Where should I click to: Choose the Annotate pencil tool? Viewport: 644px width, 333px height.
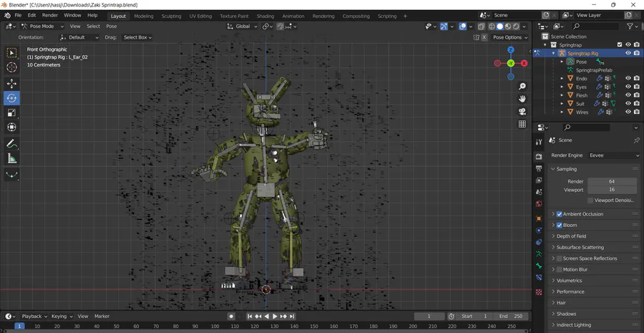(x=11, y=144)
